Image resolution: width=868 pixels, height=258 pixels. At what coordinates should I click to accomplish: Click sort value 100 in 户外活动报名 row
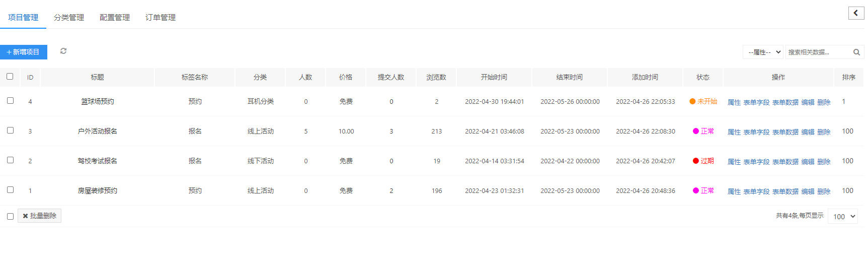click(x=848, y=131)
